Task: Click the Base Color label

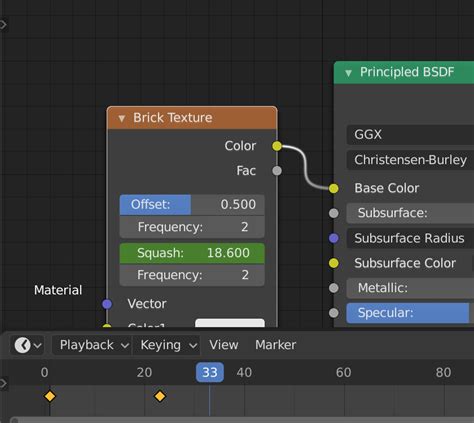Action: pos(387,188)
